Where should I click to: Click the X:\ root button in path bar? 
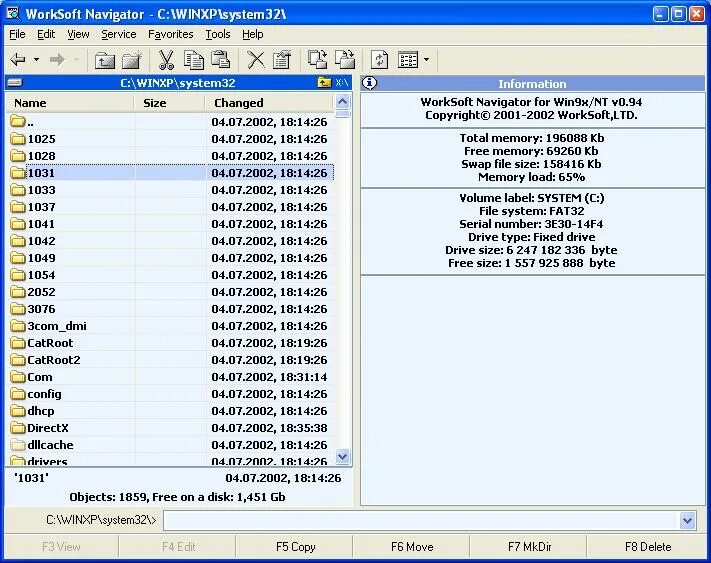[342, 83]
